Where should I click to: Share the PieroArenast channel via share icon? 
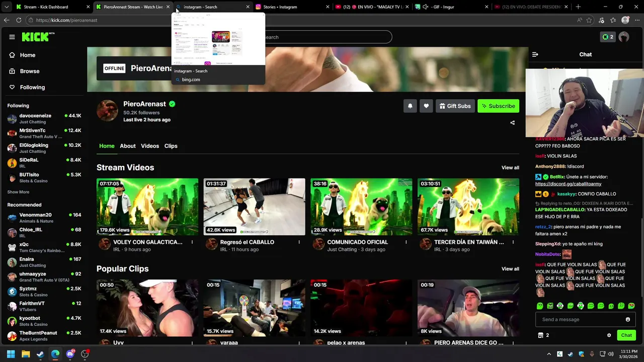(x=512, y=123)
